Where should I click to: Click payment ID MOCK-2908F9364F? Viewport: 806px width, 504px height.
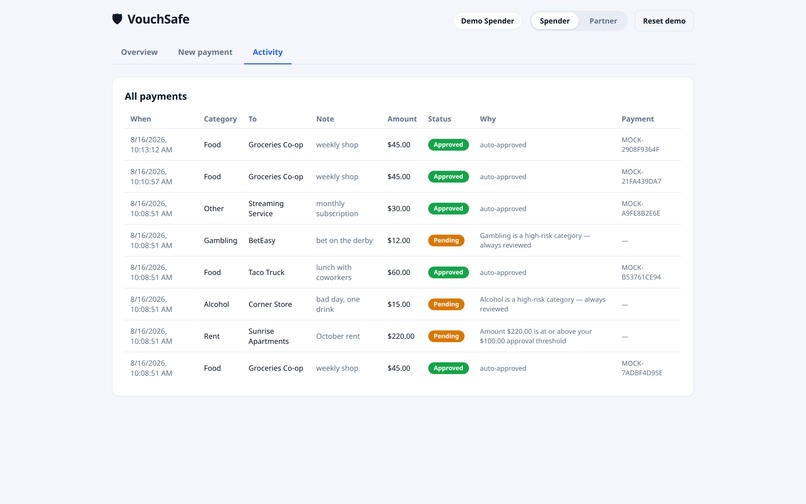point(640,145)
